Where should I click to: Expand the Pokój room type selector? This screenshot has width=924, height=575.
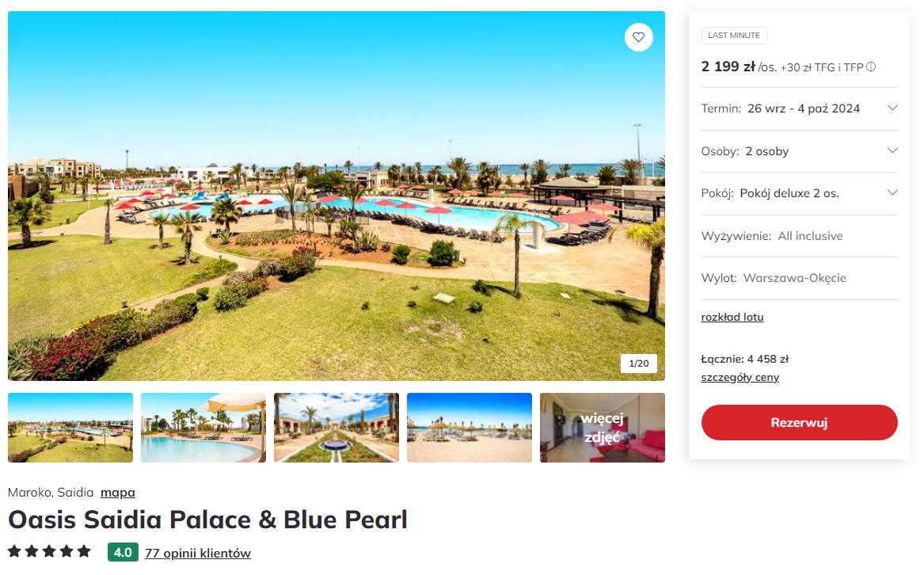799,193
